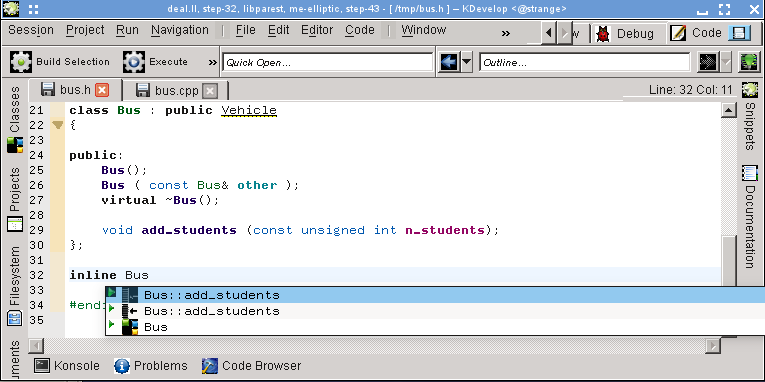
Task: Click the green bug icon at toolbar end
Action: click(x=749, y=62)
